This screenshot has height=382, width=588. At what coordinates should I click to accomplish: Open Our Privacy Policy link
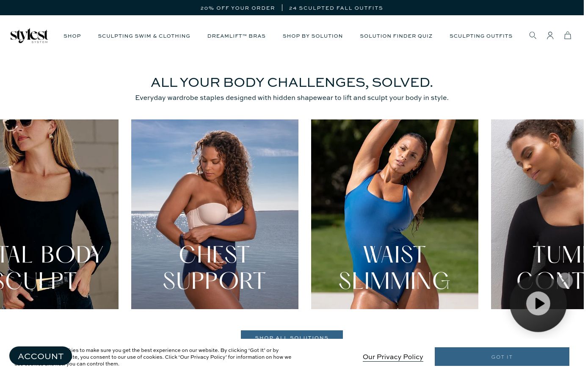pyautogui.click(x=393, y=357)
